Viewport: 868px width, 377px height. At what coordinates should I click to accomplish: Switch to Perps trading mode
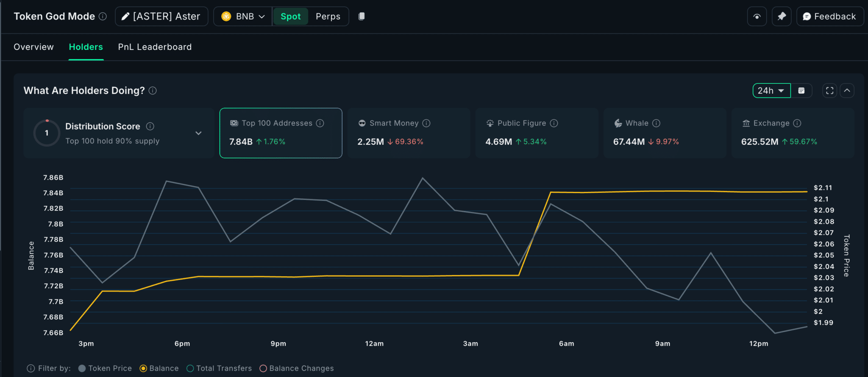(x=328, y=17)
